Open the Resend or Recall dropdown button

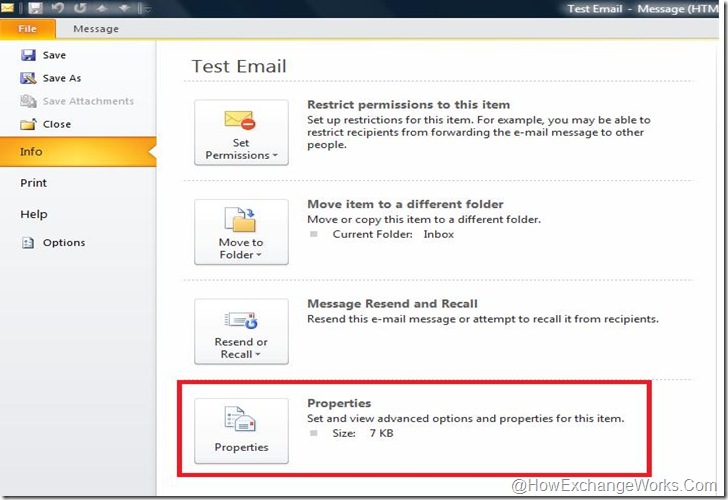[x=241, y=331]
